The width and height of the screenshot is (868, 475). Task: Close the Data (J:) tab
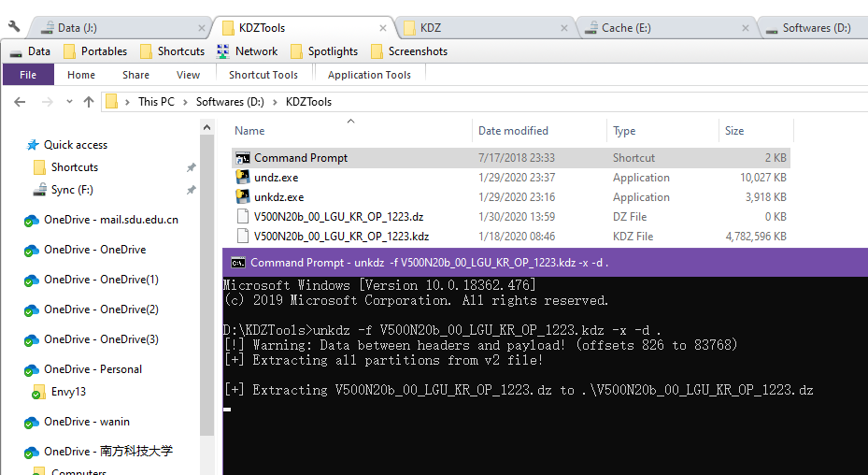(x=202, y=28)
